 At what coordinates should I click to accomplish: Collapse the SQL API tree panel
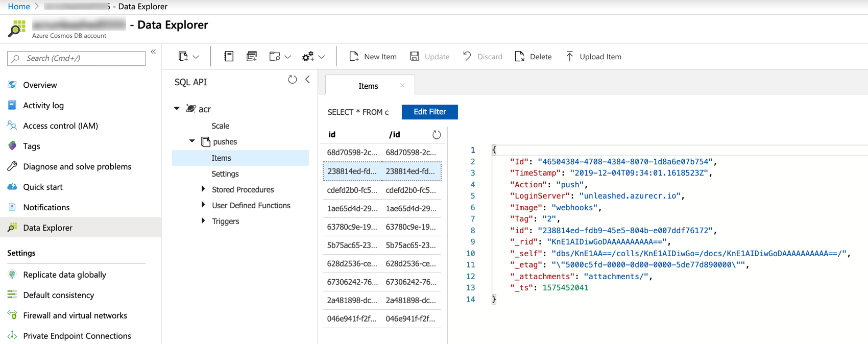click(x=307, y=80)
